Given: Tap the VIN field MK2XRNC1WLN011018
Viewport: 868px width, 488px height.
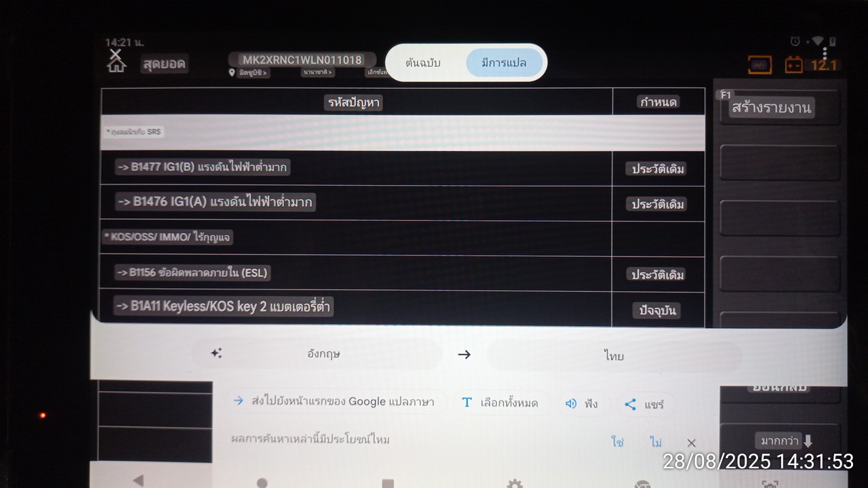Looking at the screenshot, I should coord(302,60).
